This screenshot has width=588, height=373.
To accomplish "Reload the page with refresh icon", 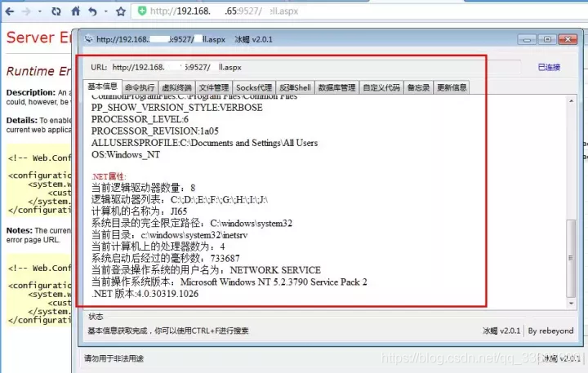I will point(56,11).
